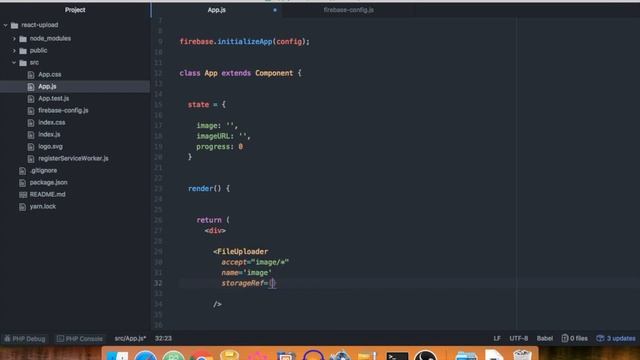640x360 pixels.
Task: Change the Babel grammar selector
Action: pos(544,338)
